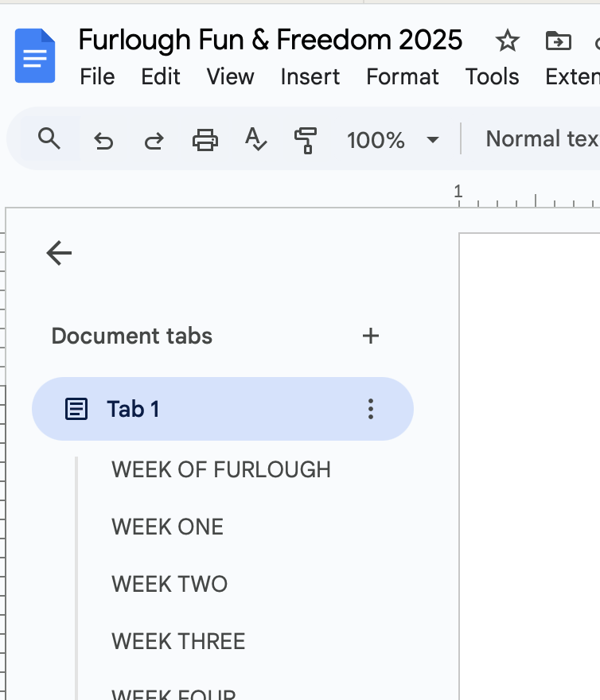Jump to WEEK OF FURLOUGH heading

tap(221, 469)
